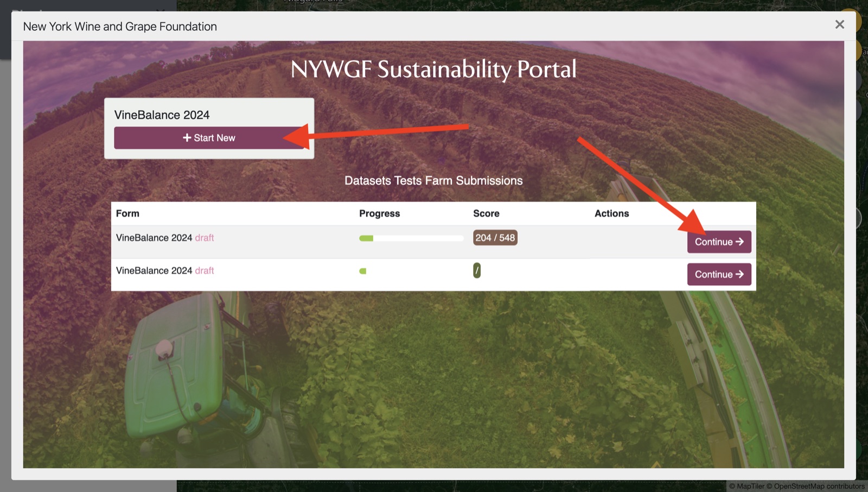This screenshot has height=492, width=868.
Task: Click the Datasets Tests Farm Submissions heading
Action: [433, 181]
